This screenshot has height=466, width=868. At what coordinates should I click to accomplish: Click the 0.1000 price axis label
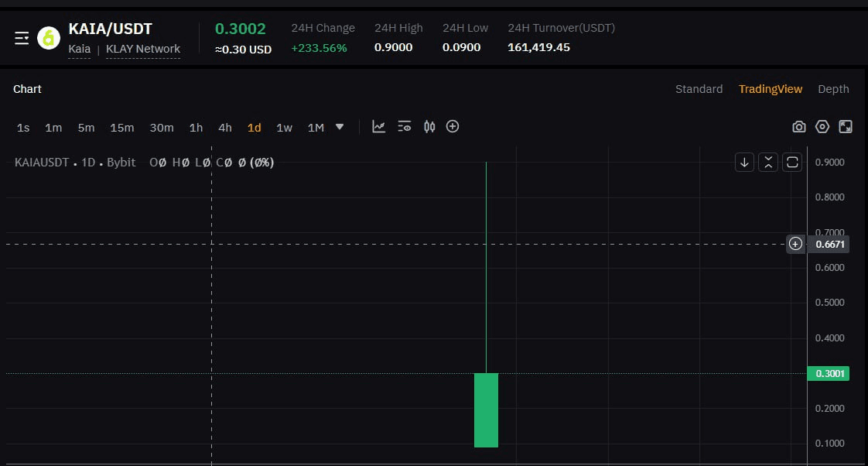[829, 444]
